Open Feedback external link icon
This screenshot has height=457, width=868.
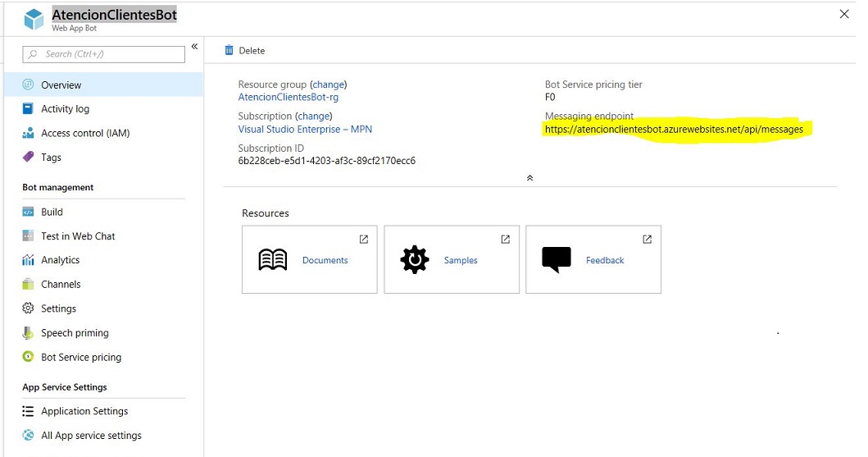pyautogui.click(x=648, y=240)
